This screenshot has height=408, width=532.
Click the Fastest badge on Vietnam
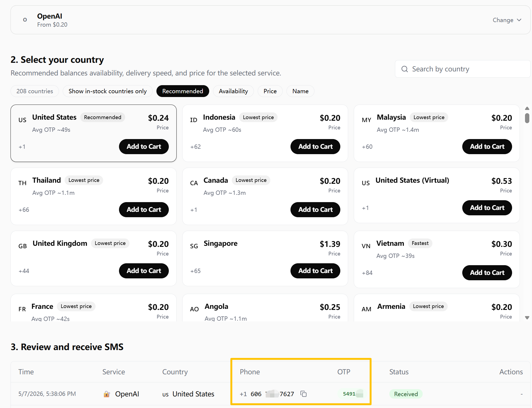pyautogui.click(x=420, y=243)
